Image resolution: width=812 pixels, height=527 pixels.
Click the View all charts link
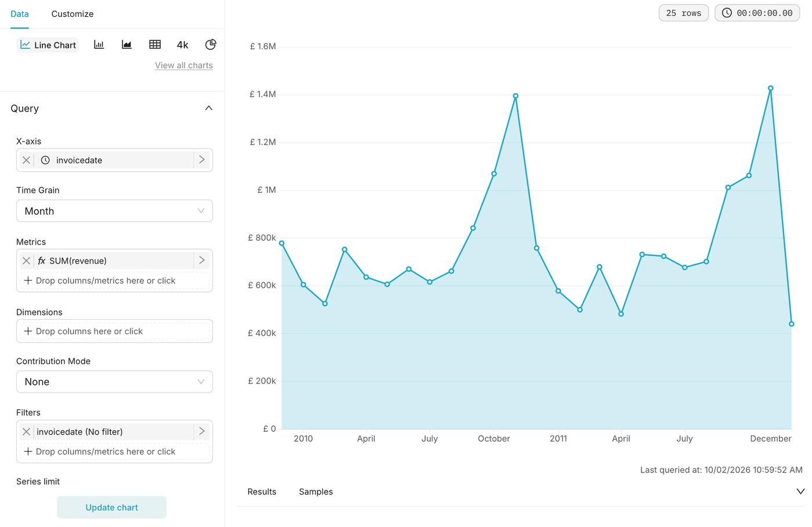(x=184, y=65)
